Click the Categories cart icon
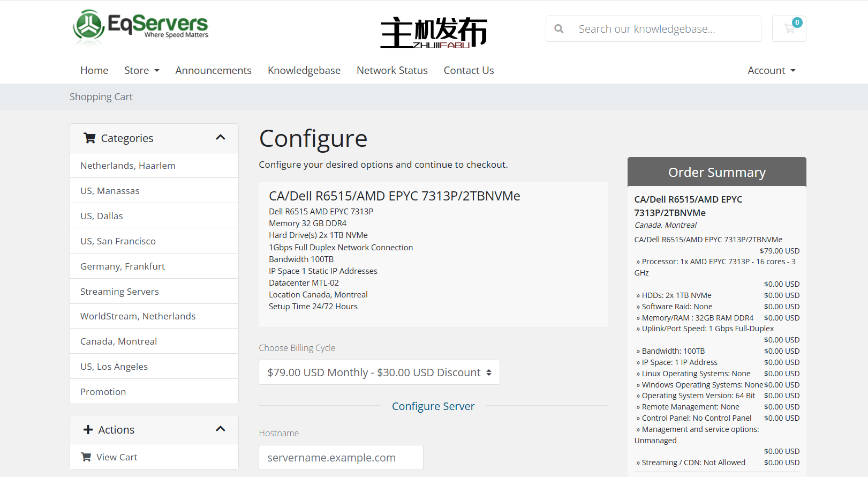Viewport: 868px width, 477px height. pyautogui.click(x=89, y=138)
